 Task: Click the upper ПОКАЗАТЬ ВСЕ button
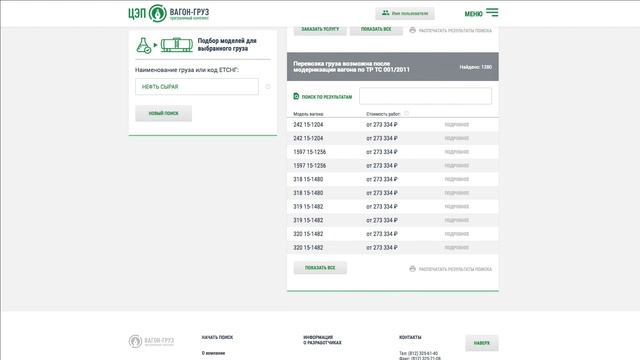coord(376,29)
